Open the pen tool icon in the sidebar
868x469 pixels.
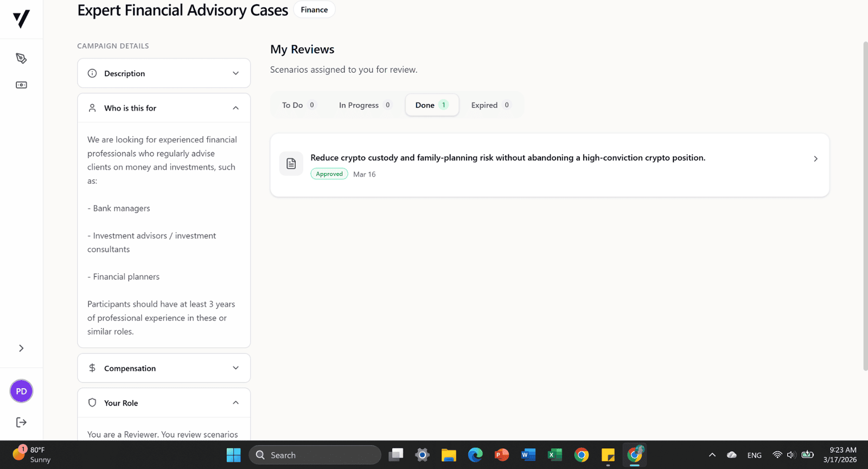pos(21,59)
